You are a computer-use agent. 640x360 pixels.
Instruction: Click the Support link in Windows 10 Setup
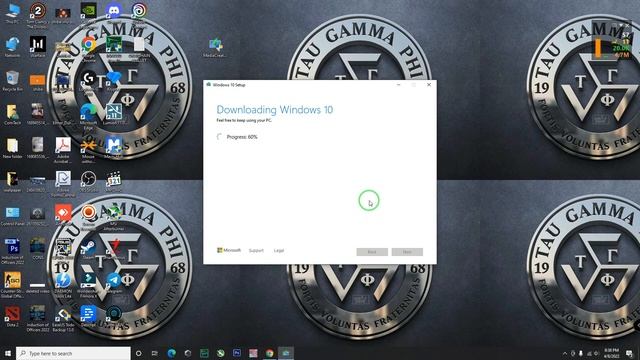pos(256,251)
